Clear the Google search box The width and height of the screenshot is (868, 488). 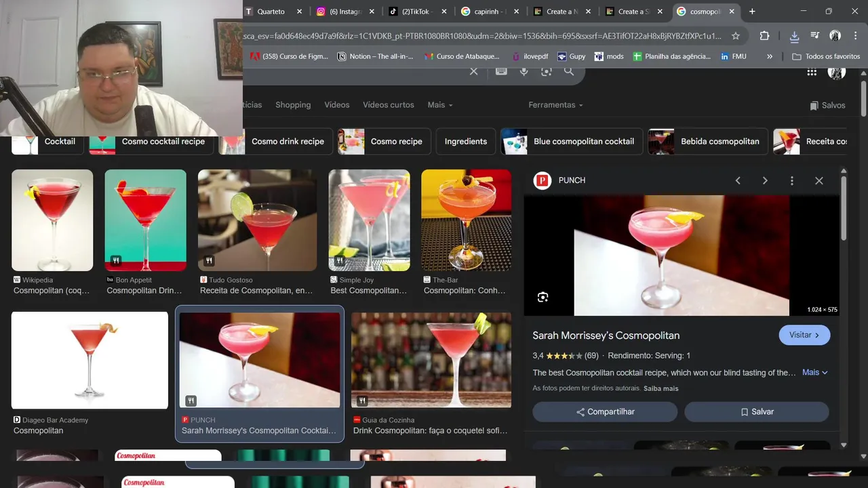coord(474,71)
